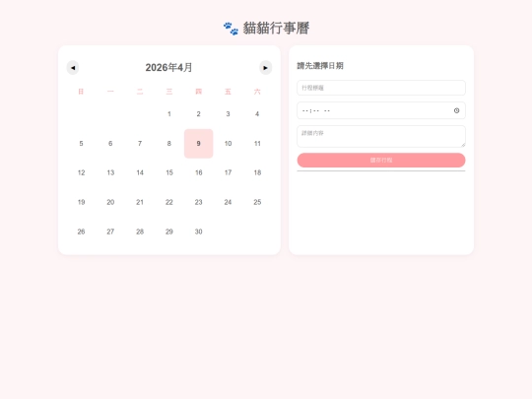Click the 三 weekday header
Image resolution: width=532 pixels, height=399 pixels.
pos(169,92)
